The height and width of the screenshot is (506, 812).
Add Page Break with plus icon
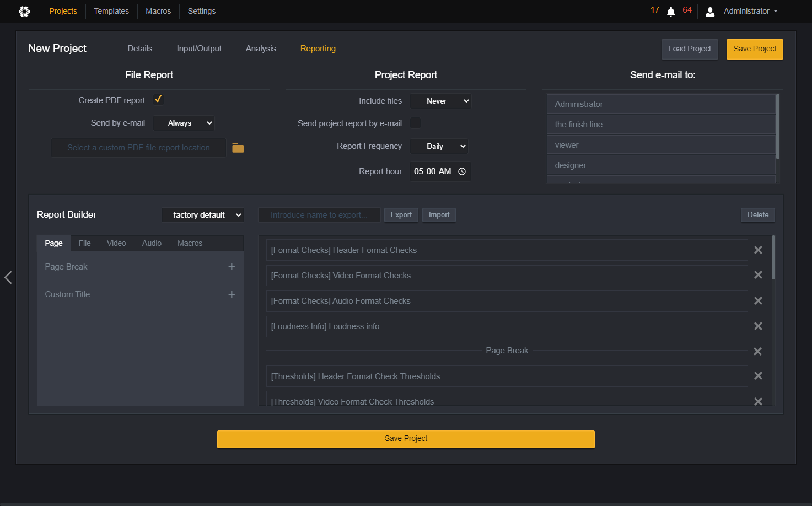[x=232, y=267]
